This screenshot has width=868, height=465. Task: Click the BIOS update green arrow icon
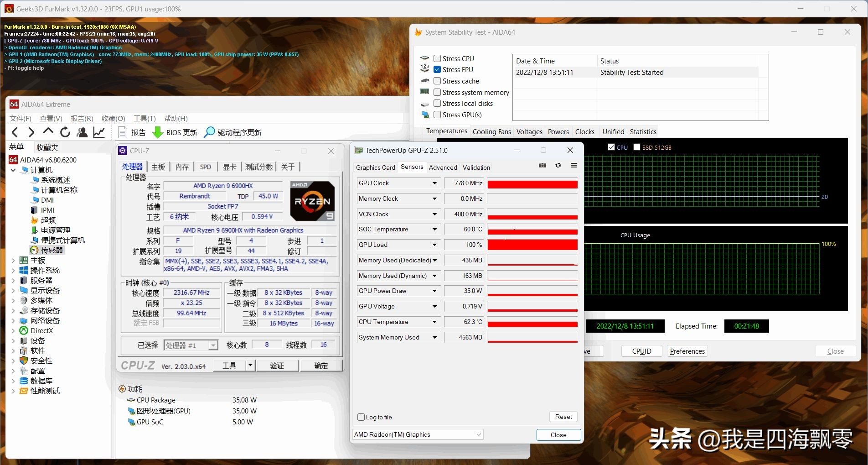coord(158,132)
